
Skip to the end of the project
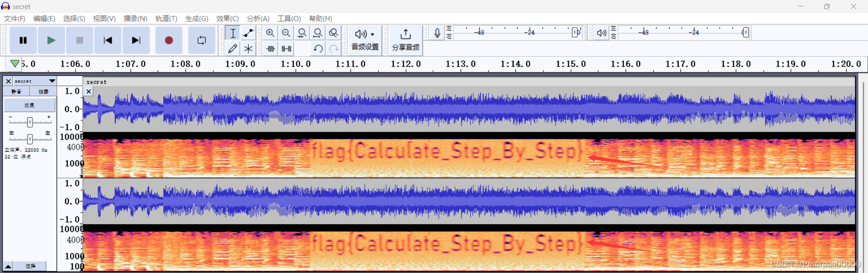[x=136, y=40]
